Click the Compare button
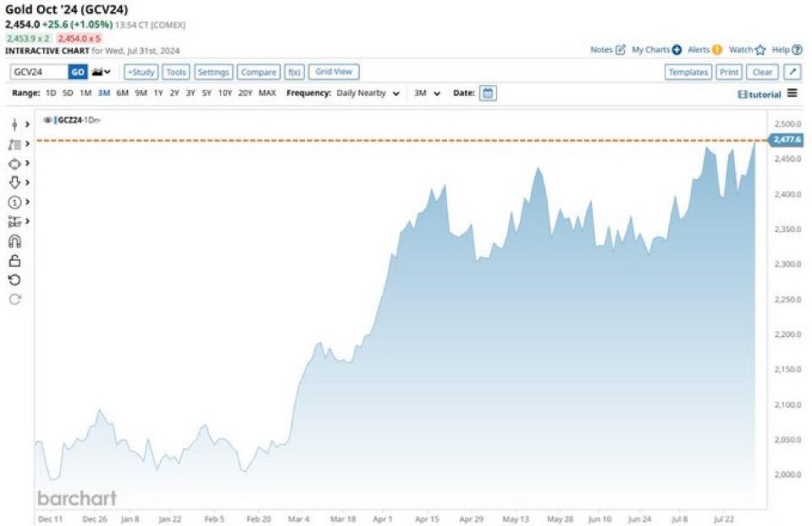The height and width of the screenshot is (526, 812). tap(259, 72)
